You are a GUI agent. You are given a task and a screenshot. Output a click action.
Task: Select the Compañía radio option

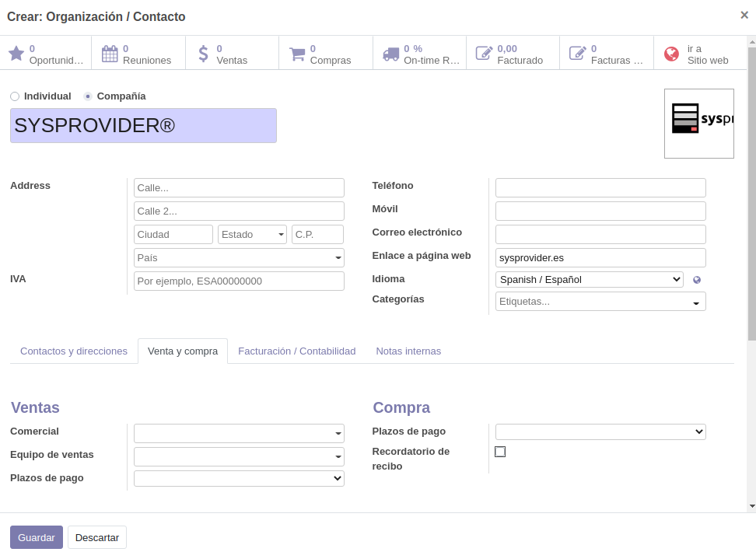pyautogui.click(x=88, y=96)
